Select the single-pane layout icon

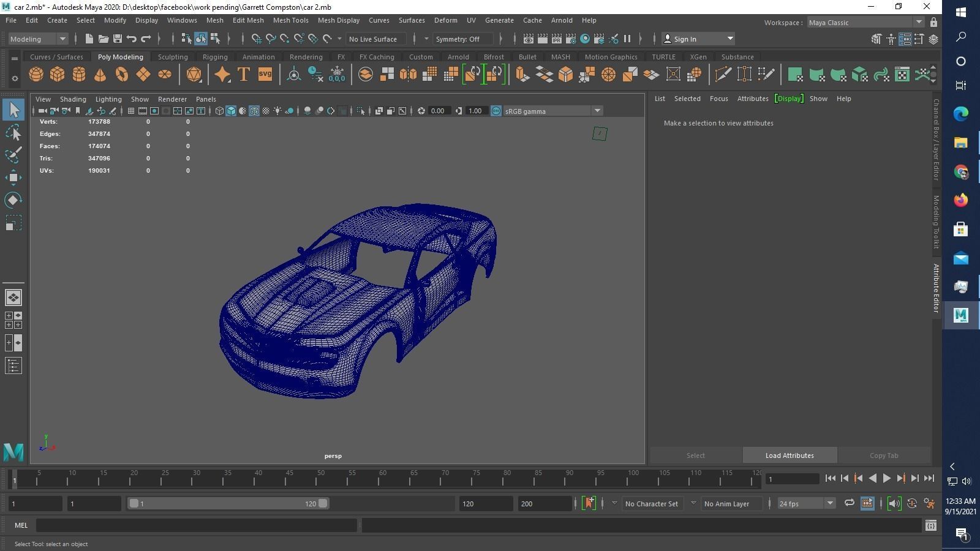13,298
